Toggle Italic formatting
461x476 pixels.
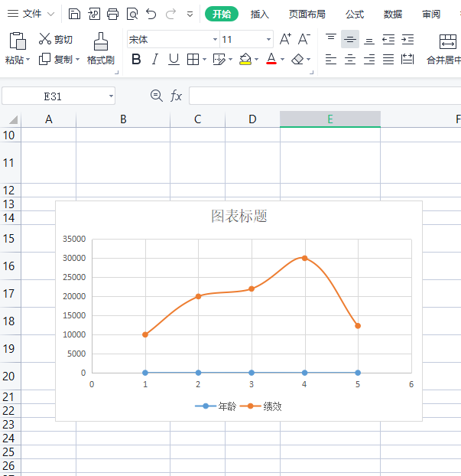tap(155, 59)
